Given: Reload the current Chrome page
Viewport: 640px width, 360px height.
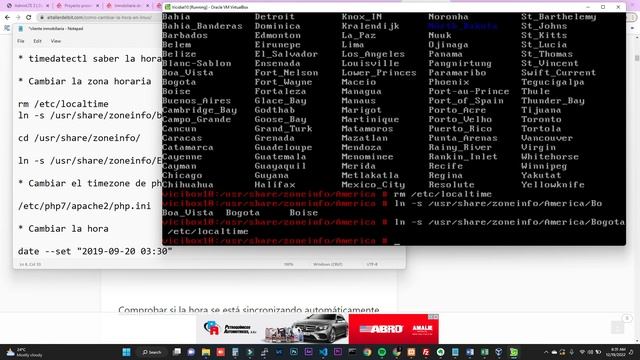Looking at the screenshot, I should 29,18.
